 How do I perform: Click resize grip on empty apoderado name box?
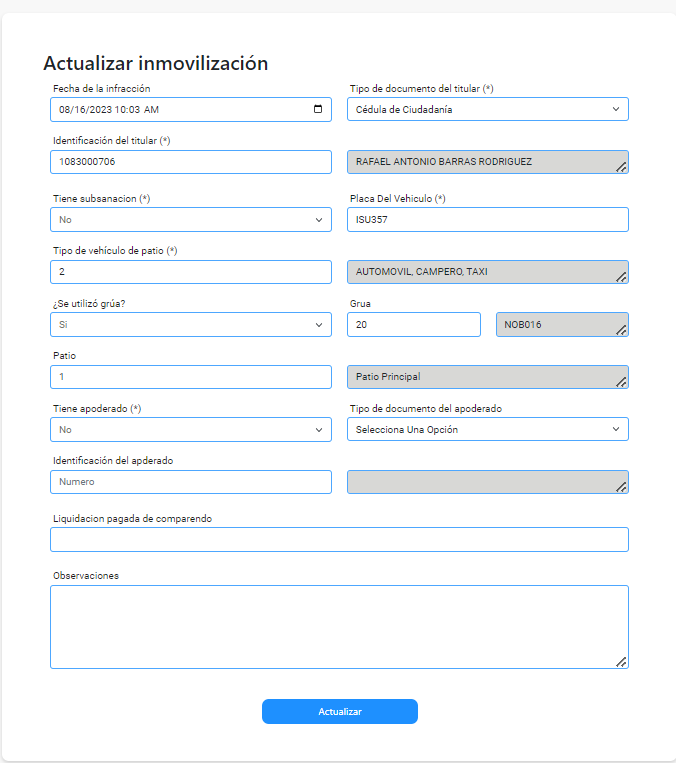(x=621, y=487)
